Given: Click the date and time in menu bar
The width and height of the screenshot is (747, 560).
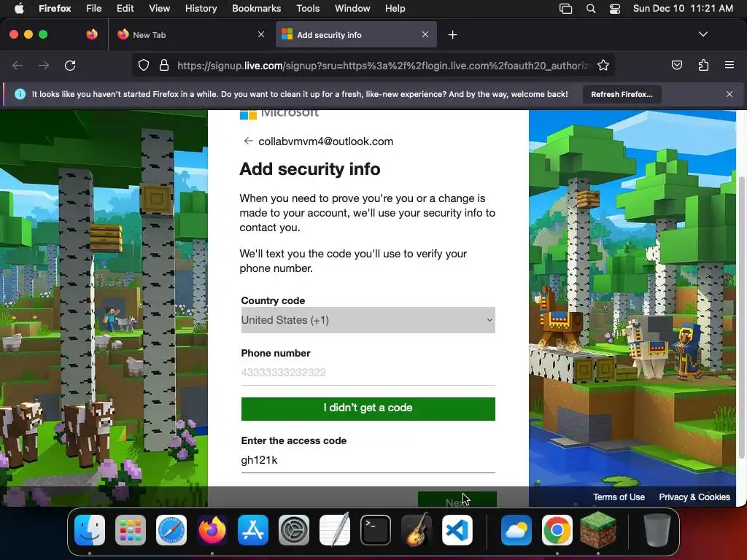Looking at the screenshot, I should (x=683, y=9).
